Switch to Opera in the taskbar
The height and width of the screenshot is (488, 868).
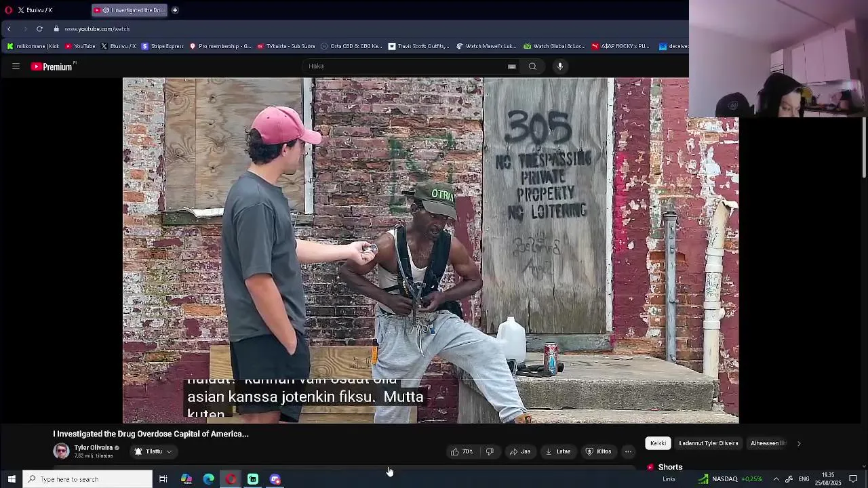pyautogui.click(x=231, y=479)
